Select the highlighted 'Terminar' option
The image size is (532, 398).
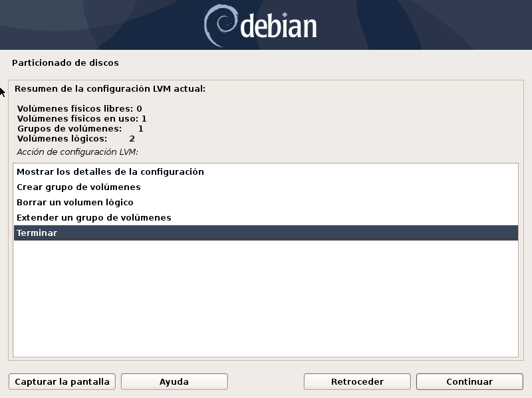pos(37,233)
